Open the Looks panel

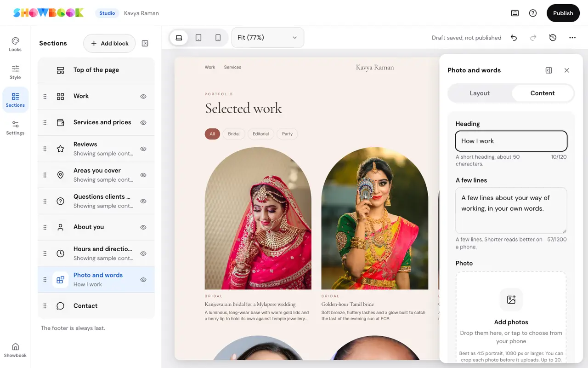tap(15, 44)
